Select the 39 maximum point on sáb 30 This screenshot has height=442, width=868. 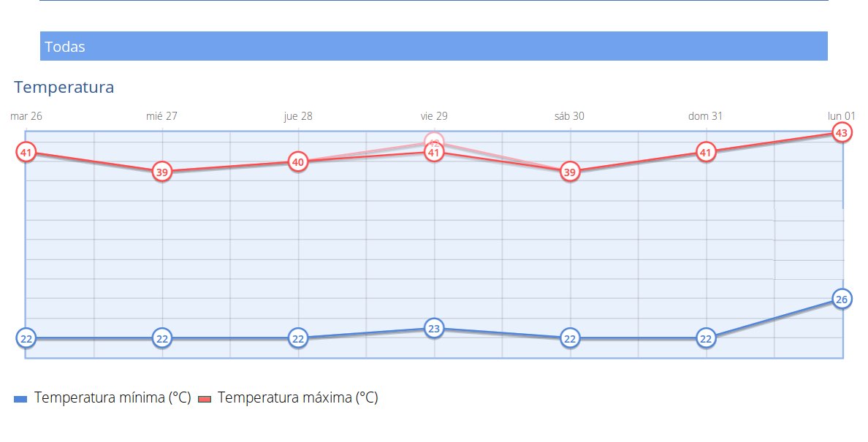(x=570, y=172)
